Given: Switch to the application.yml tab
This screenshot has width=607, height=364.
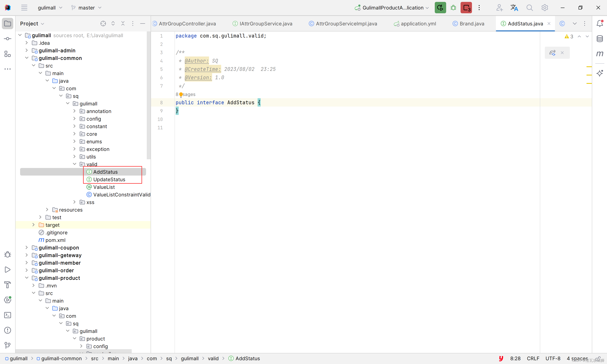Looking at the screenshot, I should point(418,24).
